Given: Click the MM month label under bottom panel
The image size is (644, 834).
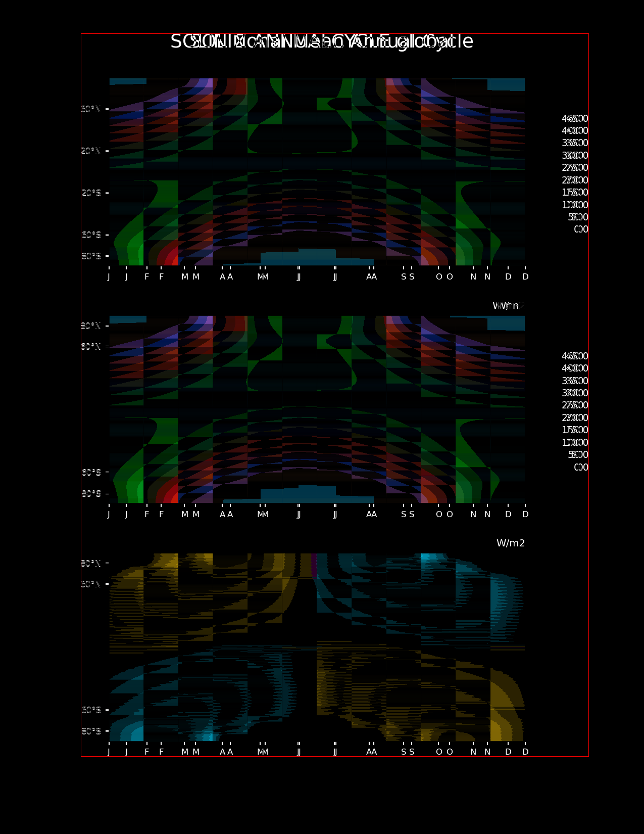Looking at the screenshot, I should click(263, 752).
